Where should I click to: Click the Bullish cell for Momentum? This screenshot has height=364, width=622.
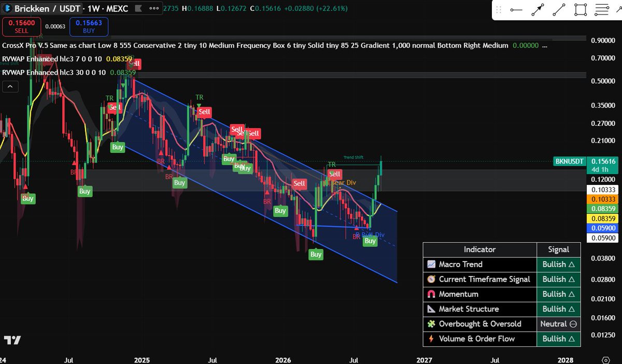pyautogui.click(x=559, y=294)
